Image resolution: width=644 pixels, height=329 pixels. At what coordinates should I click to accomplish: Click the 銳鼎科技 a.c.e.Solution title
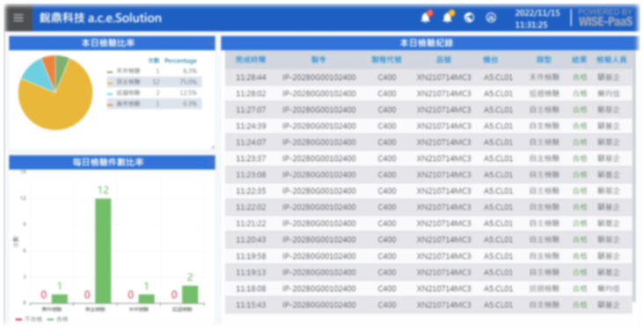(100, 18)
